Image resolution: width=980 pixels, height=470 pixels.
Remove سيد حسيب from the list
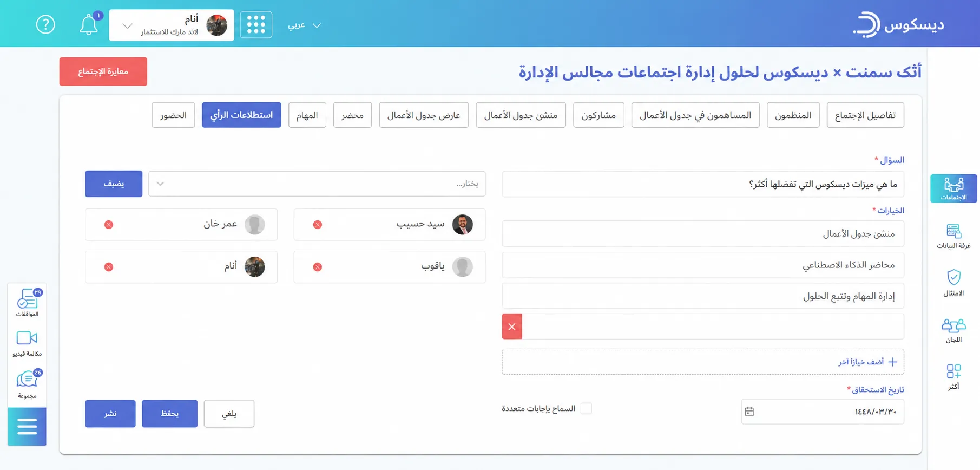pos(318,225)
